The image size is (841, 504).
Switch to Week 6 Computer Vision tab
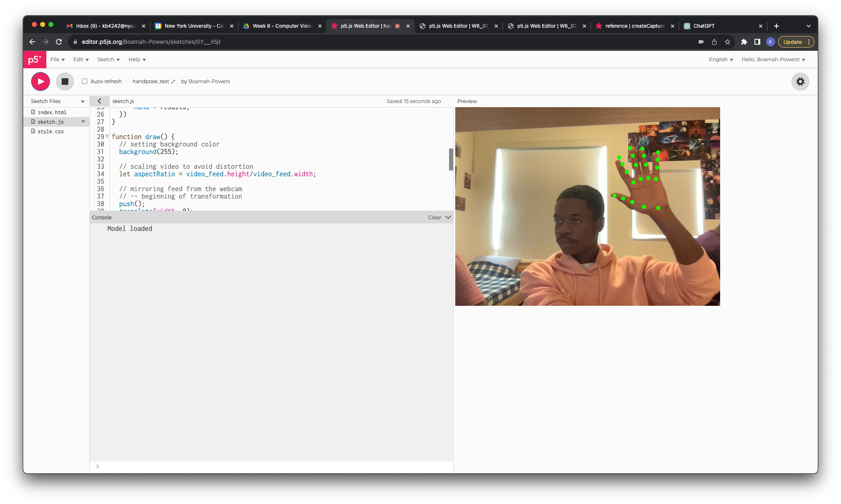282,26
